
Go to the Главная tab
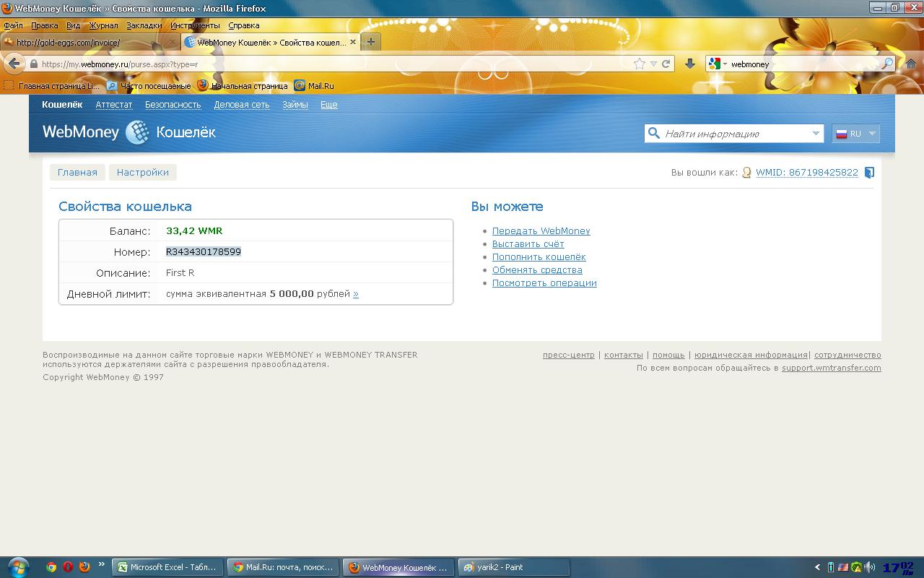click(77, 172)
